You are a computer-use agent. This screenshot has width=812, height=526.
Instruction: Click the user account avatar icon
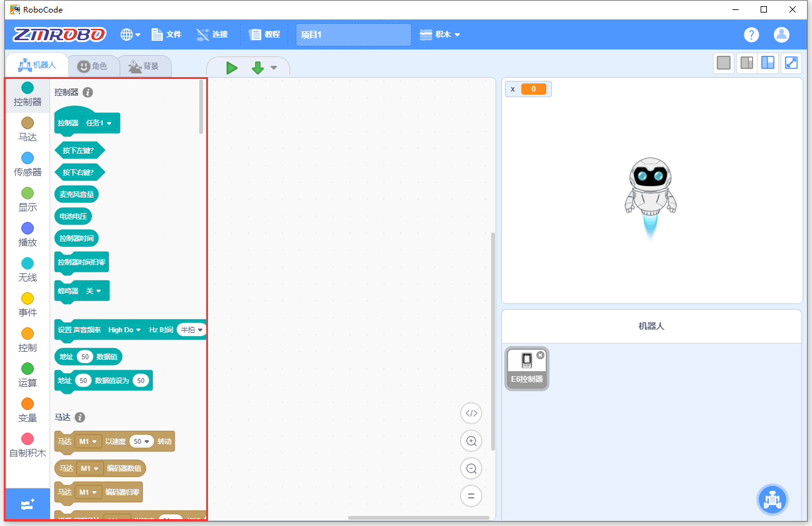point(781,34)
